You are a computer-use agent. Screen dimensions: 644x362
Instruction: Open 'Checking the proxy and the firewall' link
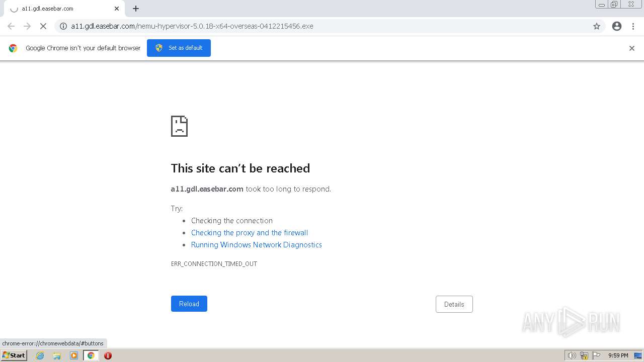250,233
